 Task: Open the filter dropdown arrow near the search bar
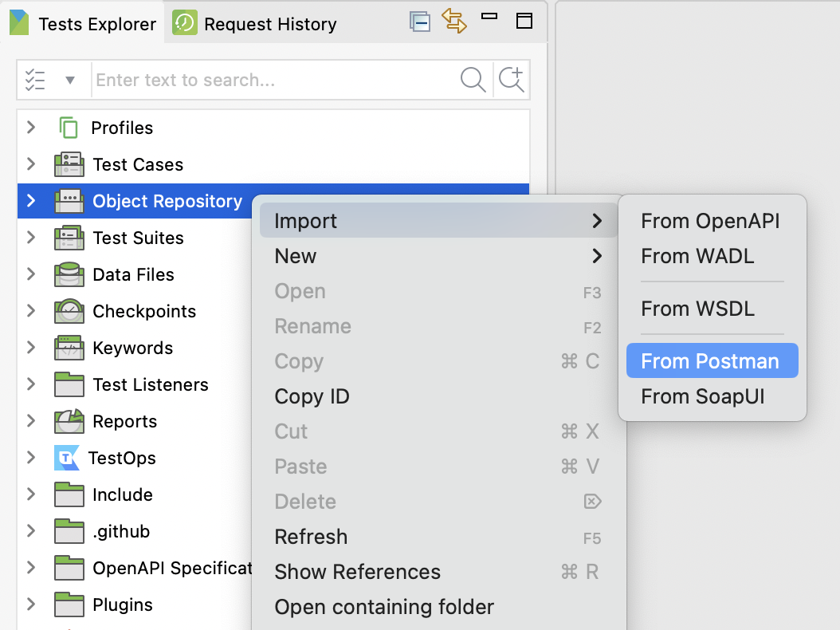tap(70, 80)
